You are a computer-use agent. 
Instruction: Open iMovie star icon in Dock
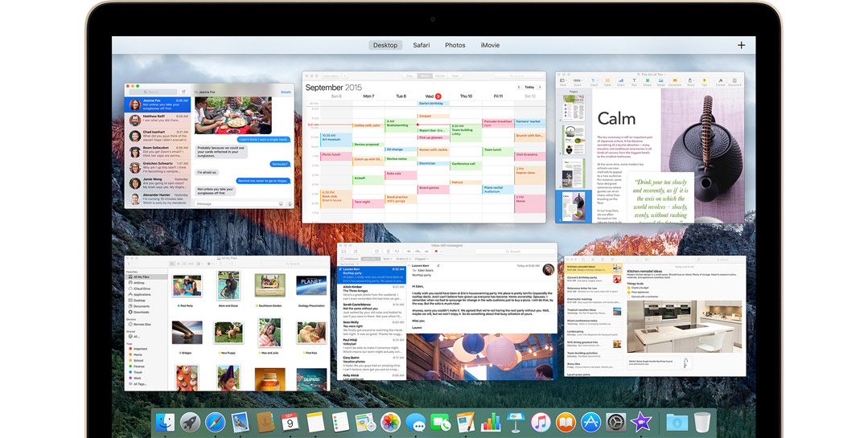click(x=641, y=423)
